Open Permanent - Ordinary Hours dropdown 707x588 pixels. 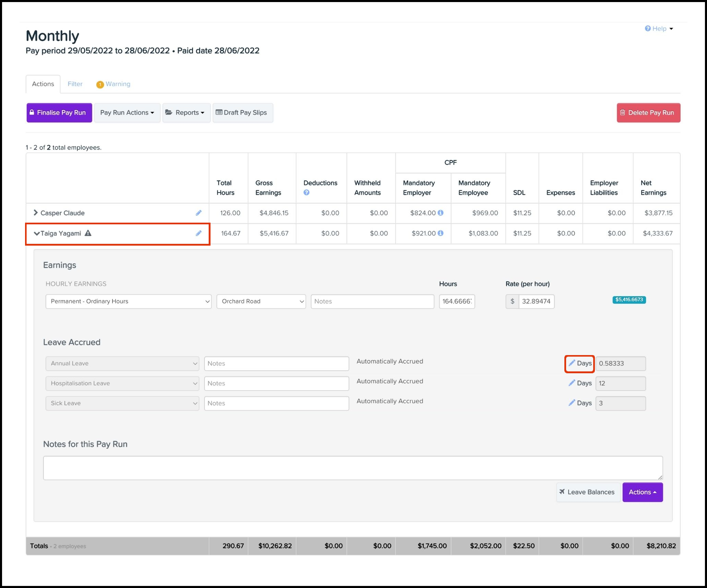(129, 301)
